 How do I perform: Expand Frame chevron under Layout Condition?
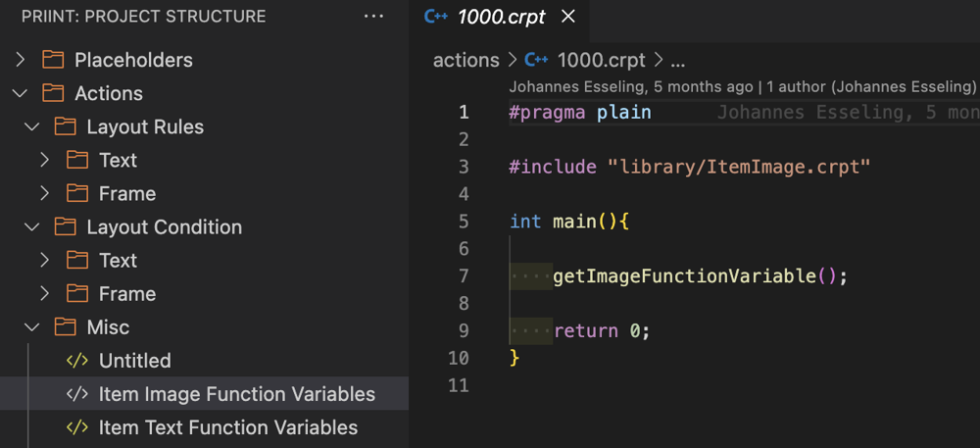[x=44, y=294]
